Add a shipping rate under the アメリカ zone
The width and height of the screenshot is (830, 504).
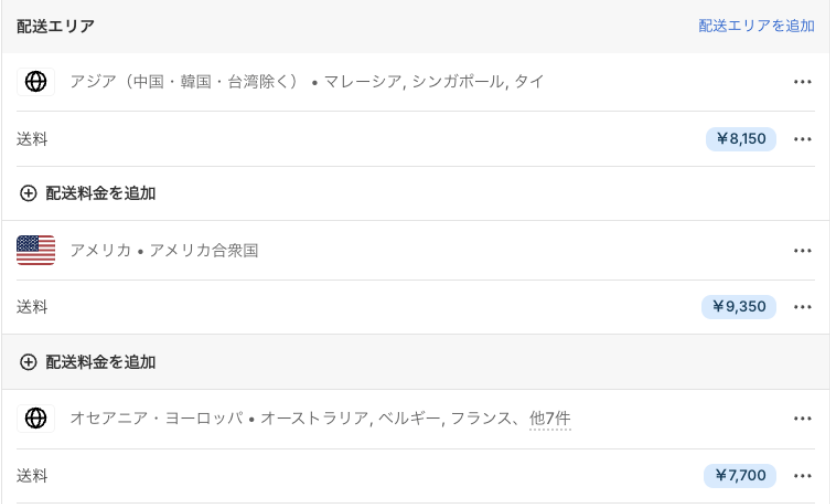(88, 362)
